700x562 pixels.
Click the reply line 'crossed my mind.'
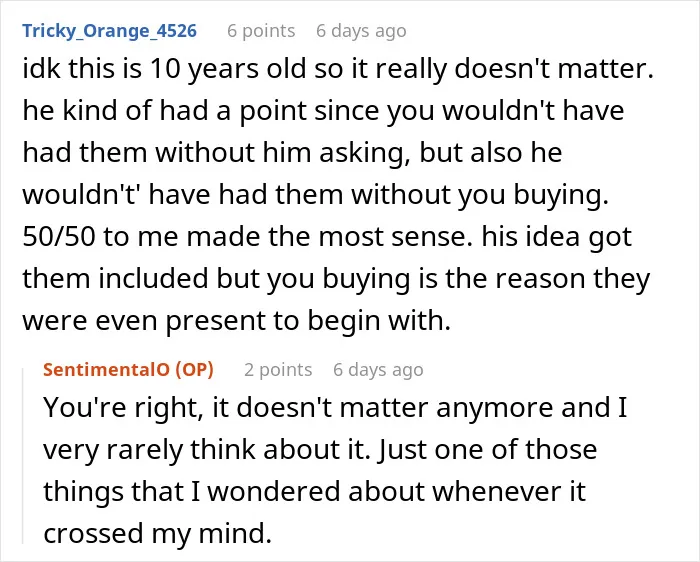157,534
